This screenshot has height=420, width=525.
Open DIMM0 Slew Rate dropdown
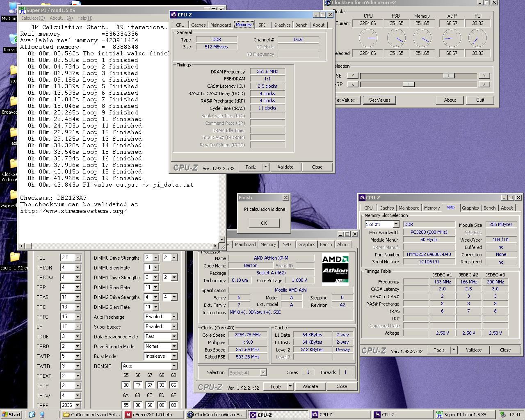pos(155,267)
